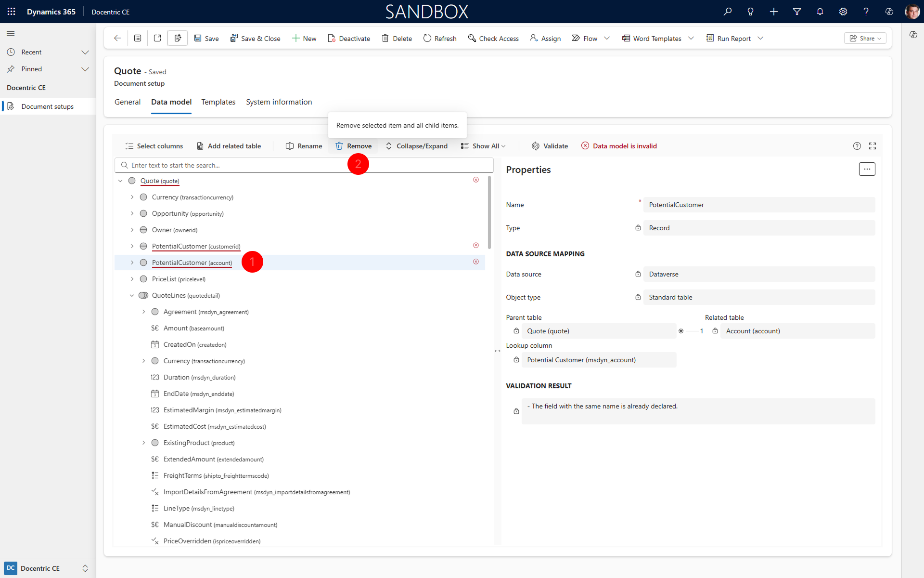Click the QuoteLines row's table icon
This screenshot has width=924, height=578.
tap(143, 295)
